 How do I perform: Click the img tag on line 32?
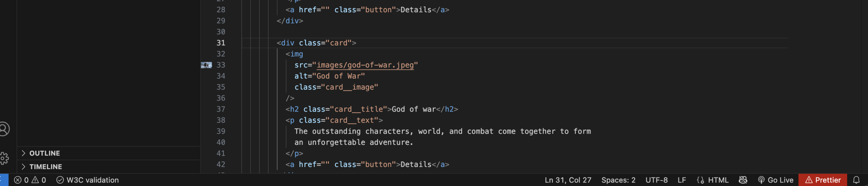pyautogui.click(x=294, y=54)
